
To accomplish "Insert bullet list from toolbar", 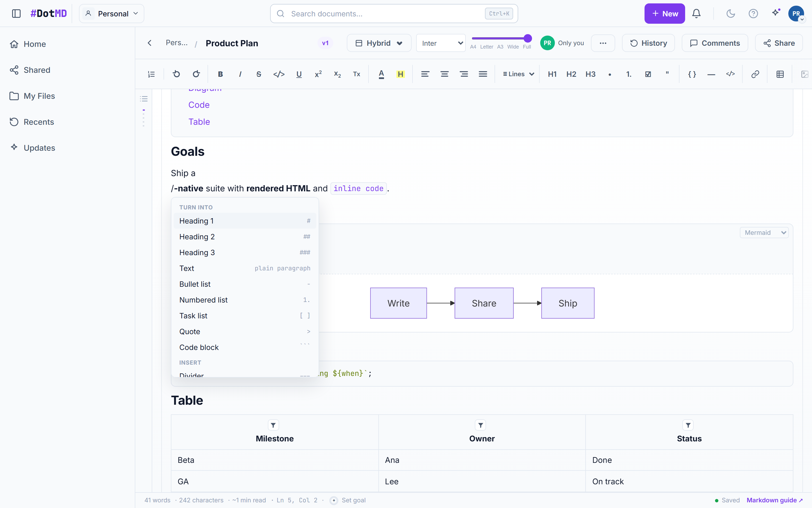I will pos(610,74).
